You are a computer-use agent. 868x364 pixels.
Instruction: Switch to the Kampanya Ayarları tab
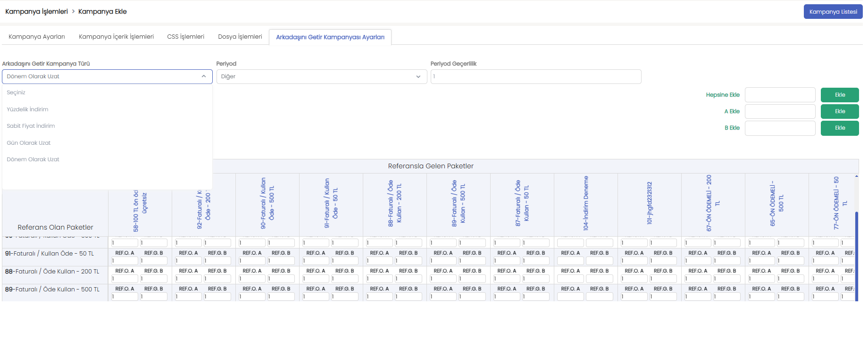(x=37, y=37)
